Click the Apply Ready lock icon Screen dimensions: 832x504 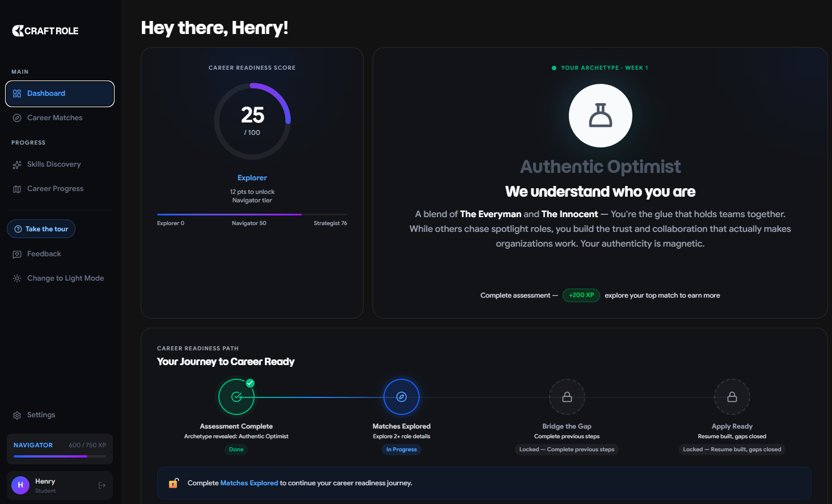coord(732,397)
